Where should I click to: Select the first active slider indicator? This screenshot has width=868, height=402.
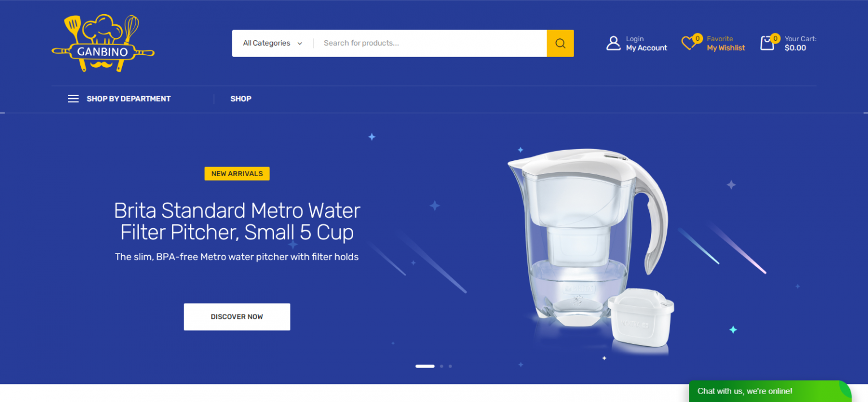(x=425, y=366)
